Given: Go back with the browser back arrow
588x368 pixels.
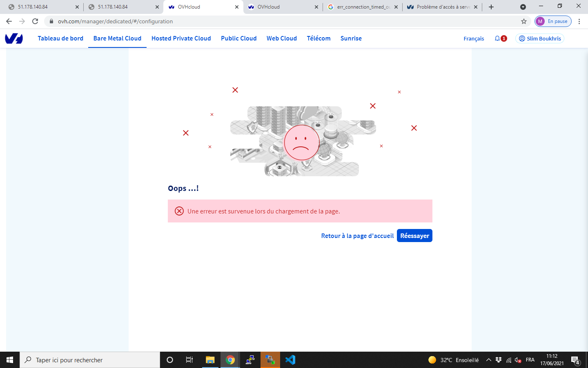Looking at the screenshot, I should click(x=9, y=21).
